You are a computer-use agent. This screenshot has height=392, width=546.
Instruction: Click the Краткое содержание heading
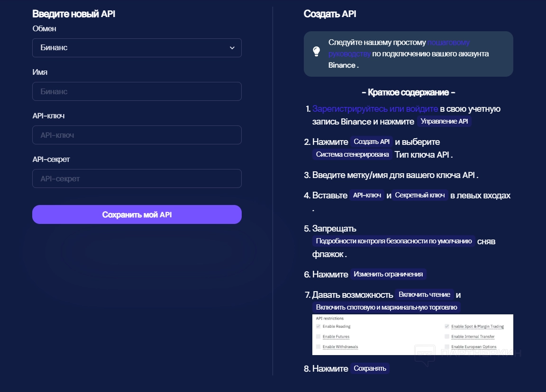coord(409,92)
